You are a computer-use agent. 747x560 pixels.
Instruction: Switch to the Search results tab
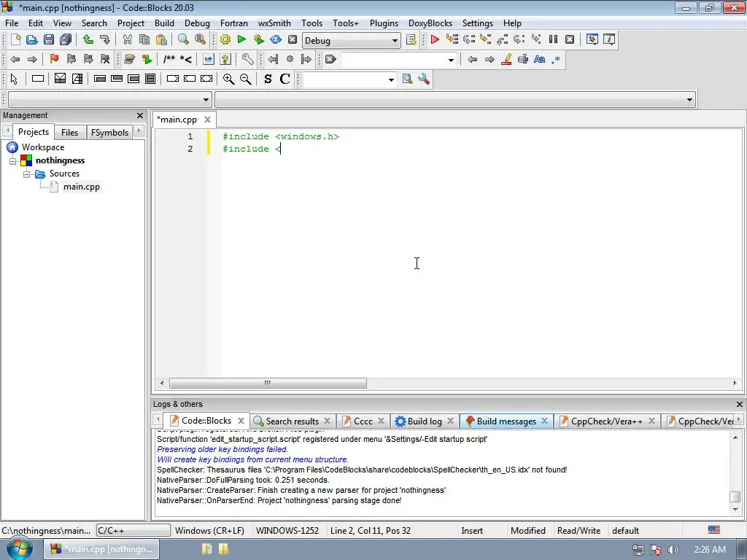pos(292,421)
